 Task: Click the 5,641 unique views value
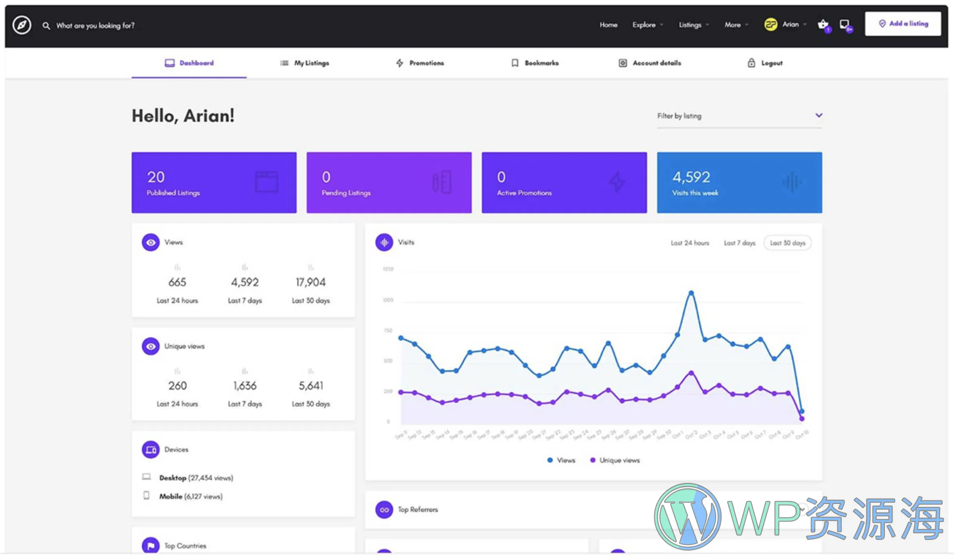311,386
